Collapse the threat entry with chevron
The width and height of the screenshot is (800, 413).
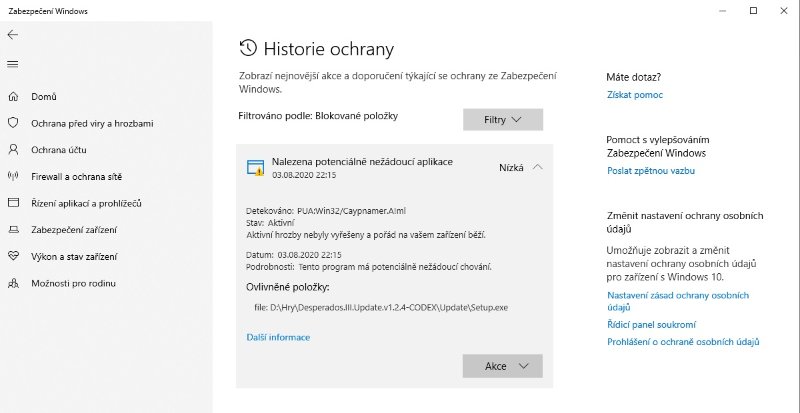537,167
